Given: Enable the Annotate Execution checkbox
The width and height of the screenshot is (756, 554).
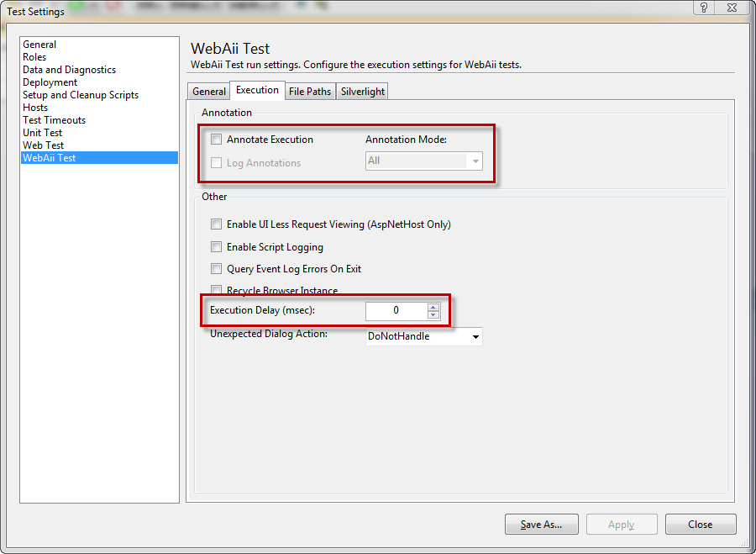Looking at the screenshot, I should [x=217, y=140].
